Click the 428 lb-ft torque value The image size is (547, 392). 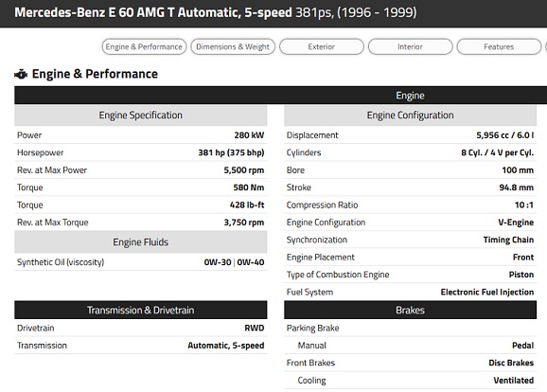[x=247, y=205]
